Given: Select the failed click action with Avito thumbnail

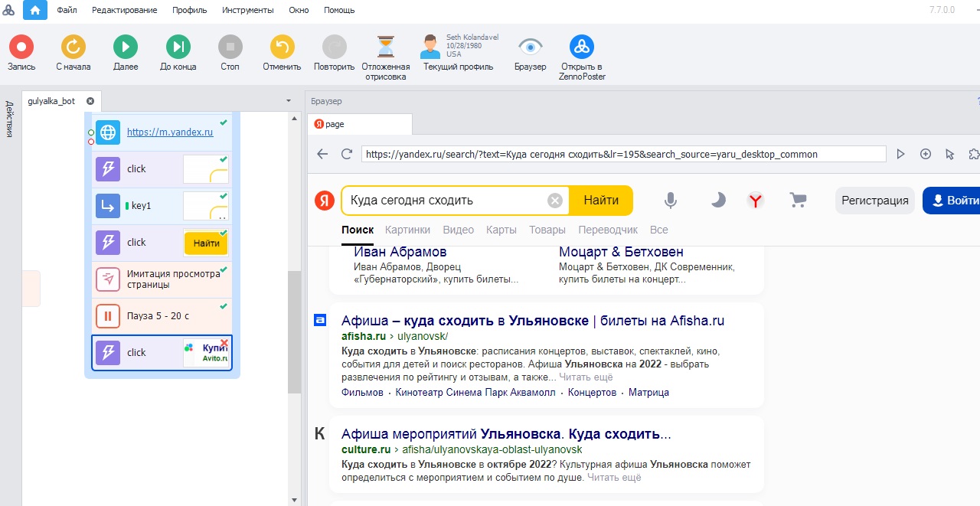Looking at the screenshot, I should click(162, 353).
